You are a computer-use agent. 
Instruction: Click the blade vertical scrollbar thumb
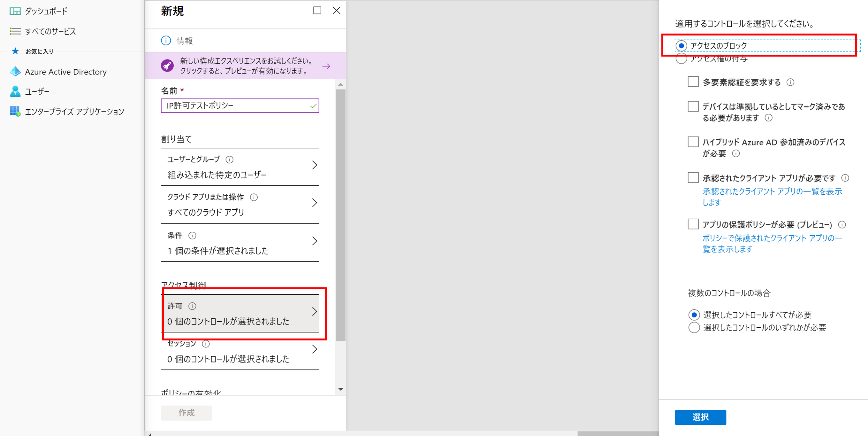pos(340,216)
